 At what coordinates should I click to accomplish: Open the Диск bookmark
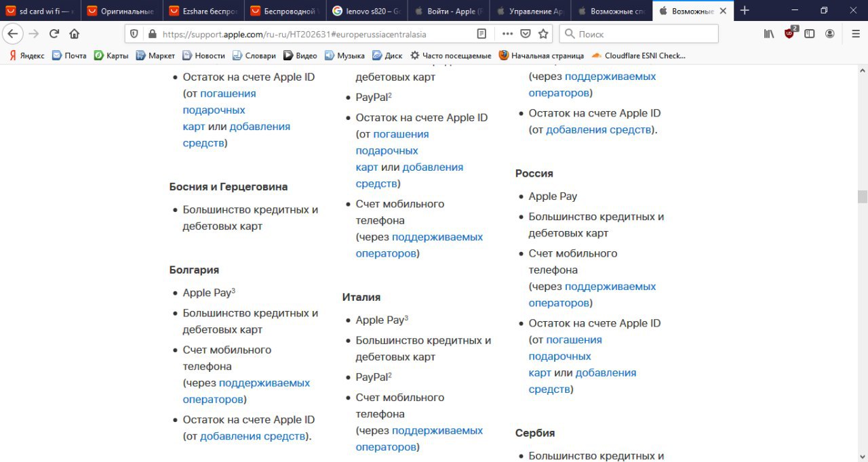[387, 56]
